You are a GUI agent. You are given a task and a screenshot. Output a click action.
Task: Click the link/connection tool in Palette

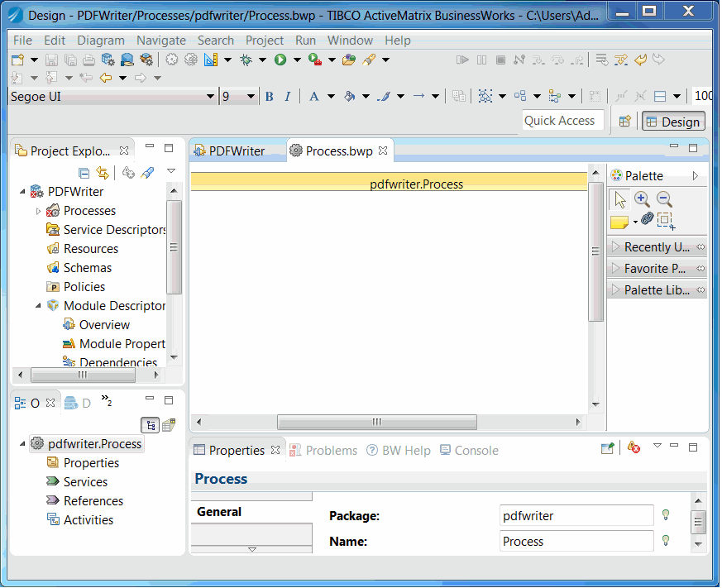648,219
